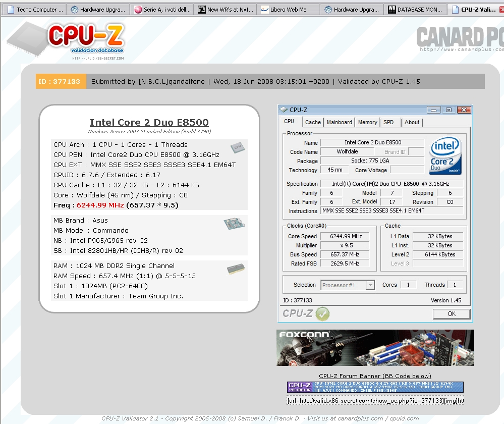504x424 pixels.
Task: Click the RAM Speed 657.4 MHz line
Action: [125, 276]
